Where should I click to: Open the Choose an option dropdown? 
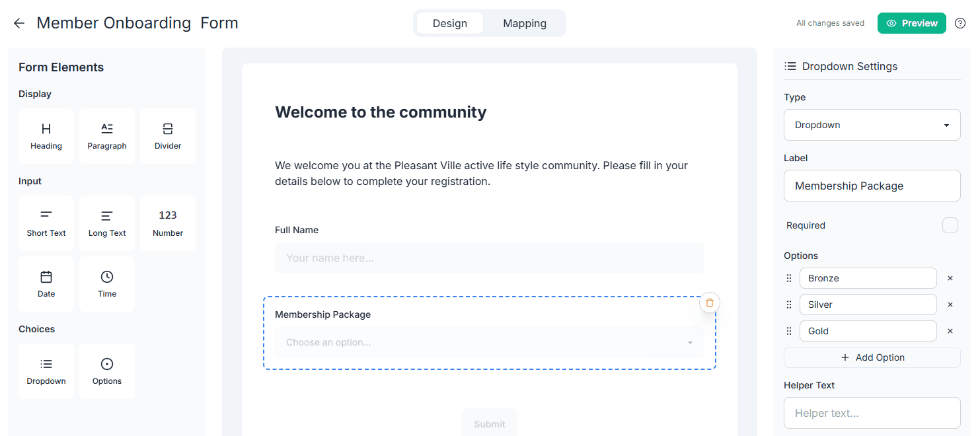pos(489,342)
